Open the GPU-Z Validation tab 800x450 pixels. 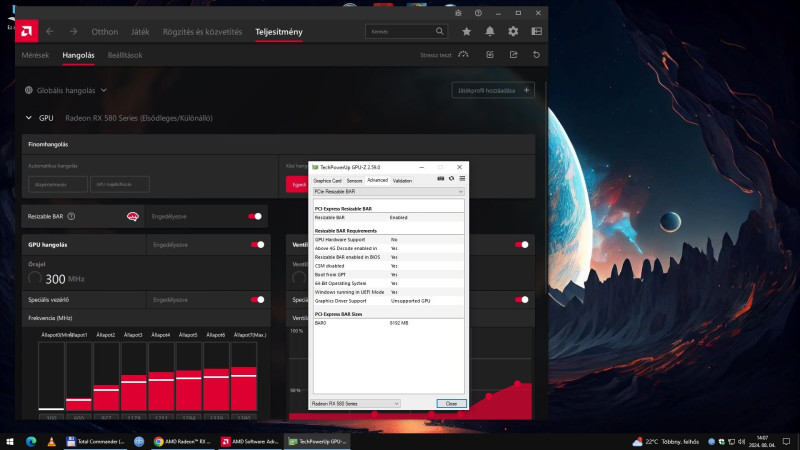tap(402, 181)
